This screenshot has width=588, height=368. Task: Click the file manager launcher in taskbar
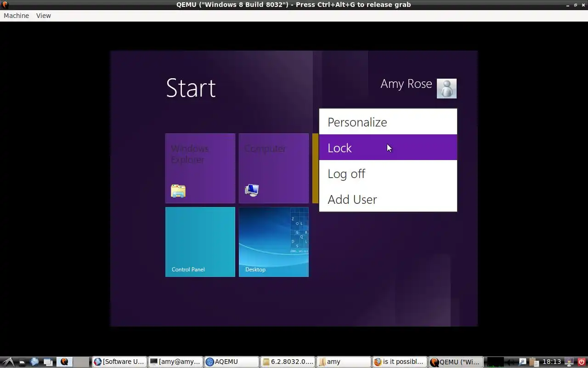(x=22, y=362)
